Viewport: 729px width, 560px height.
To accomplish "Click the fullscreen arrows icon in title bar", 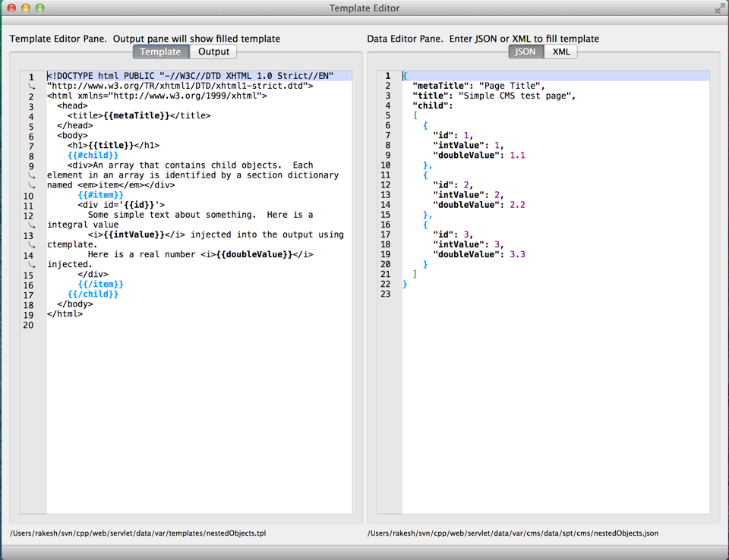I will click(x=719, y=8).
